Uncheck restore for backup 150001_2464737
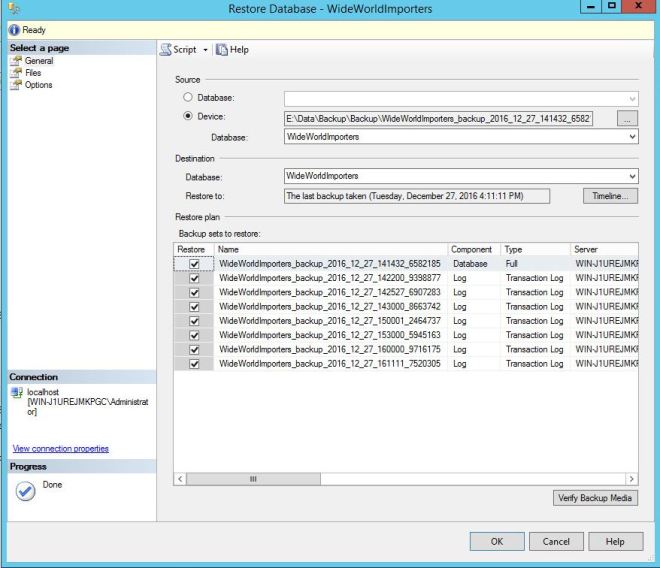 click(194, 321)
